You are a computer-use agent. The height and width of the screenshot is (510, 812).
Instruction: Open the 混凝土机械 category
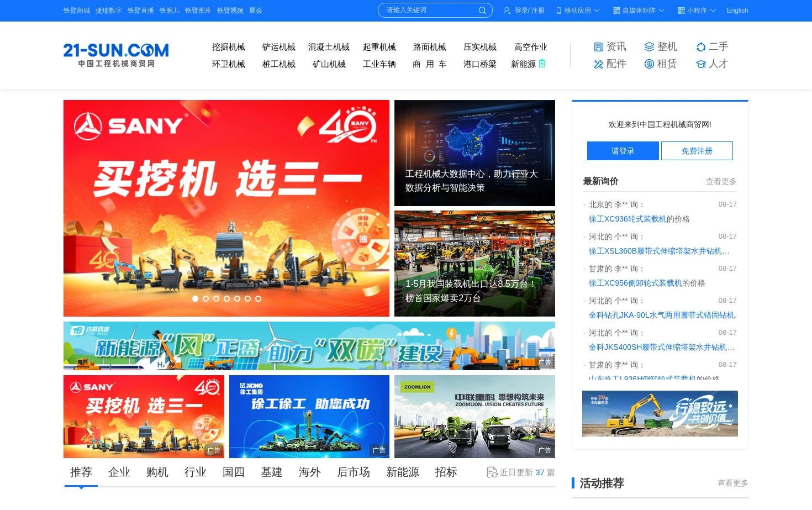329,47
